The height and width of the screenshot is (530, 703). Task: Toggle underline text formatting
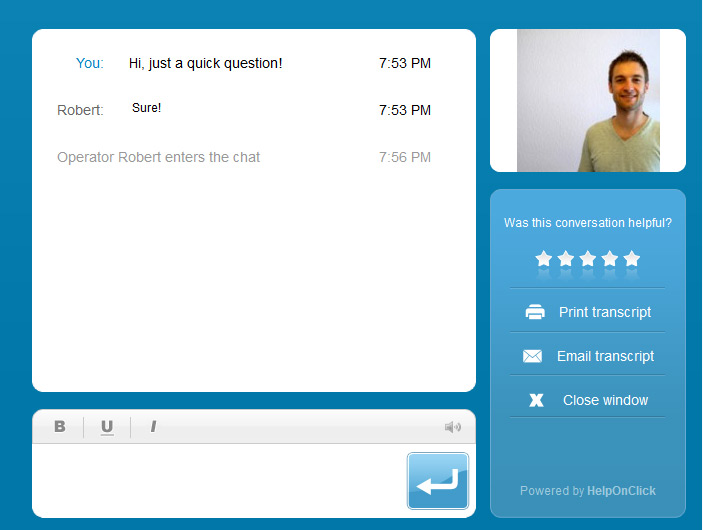point(107,427)
